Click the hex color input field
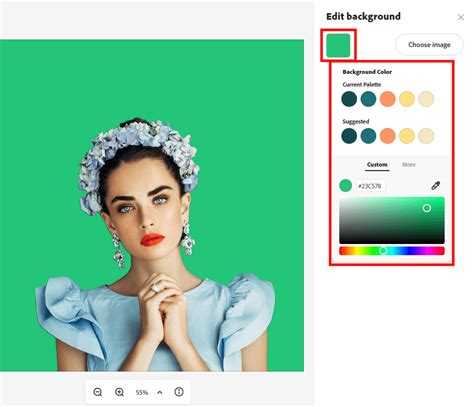This screenshot has height=407, width=474. [x=370, y=186]
